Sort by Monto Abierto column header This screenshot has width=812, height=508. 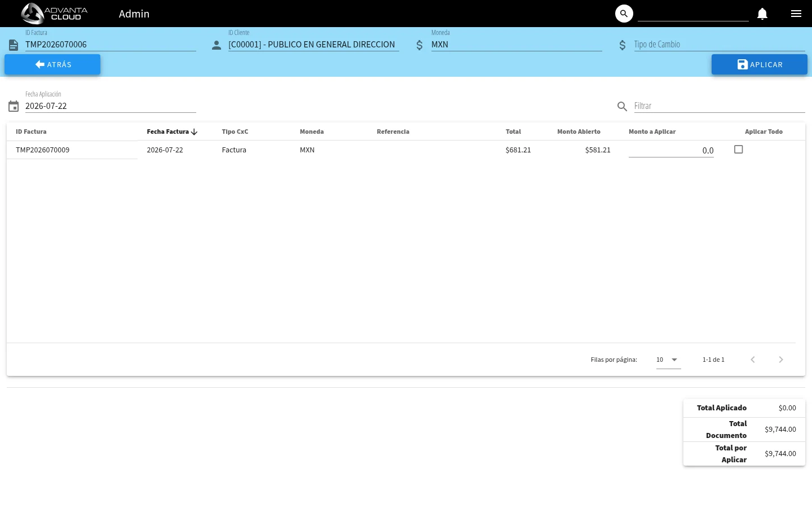point(579,132)
